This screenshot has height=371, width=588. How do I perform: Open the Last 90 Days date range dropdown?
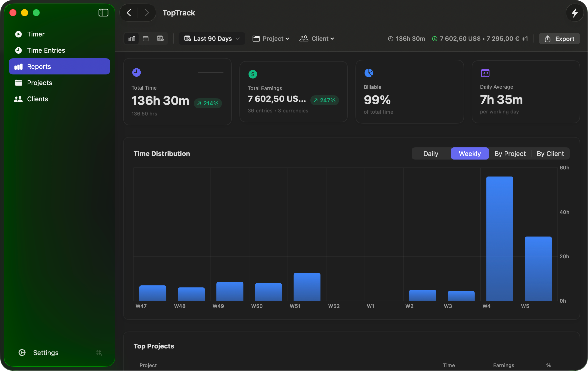point(212,38)
